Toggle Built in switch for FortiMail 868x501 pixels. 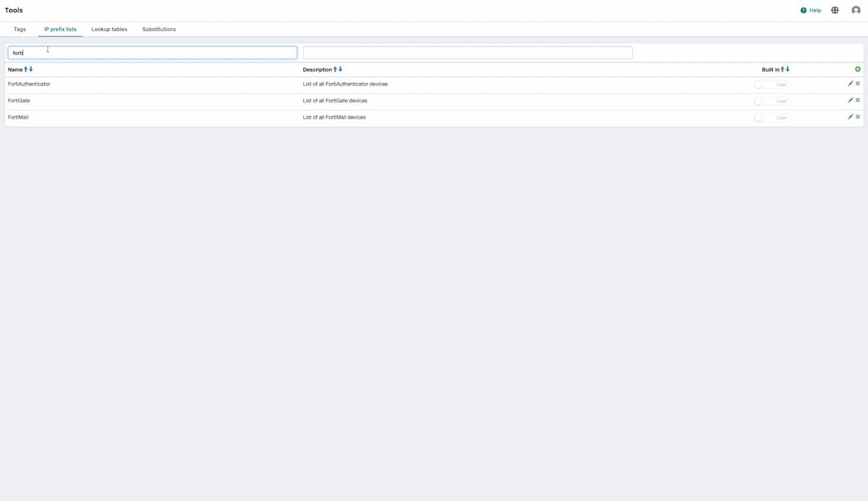tap(772, 118)
